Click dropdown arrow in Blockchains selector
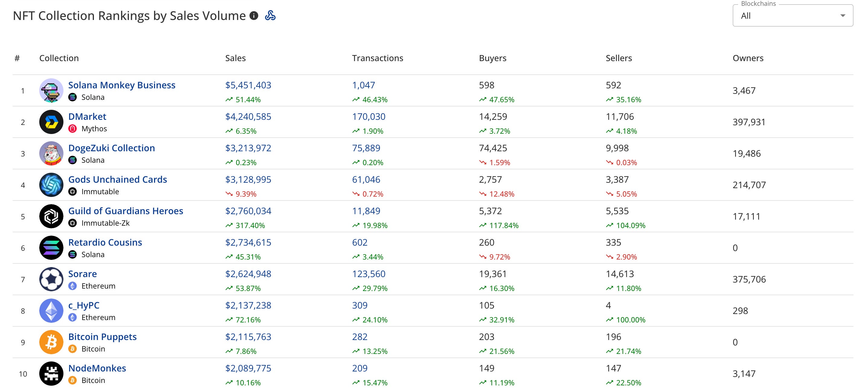The width and height of the screenshot is (868, 389). 842,16
